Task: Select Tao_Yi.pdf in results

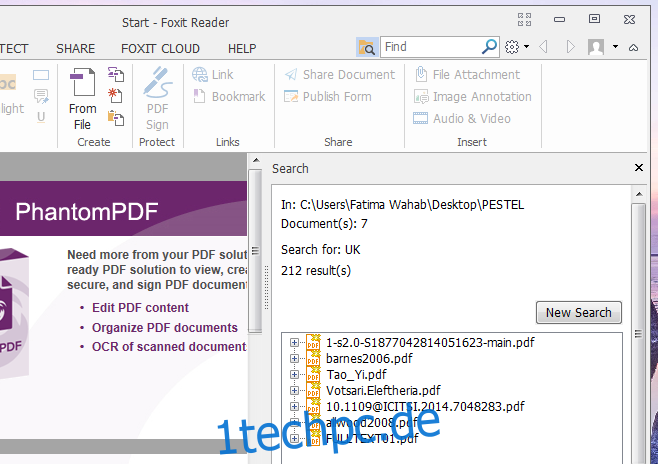Action: point(356,374)
